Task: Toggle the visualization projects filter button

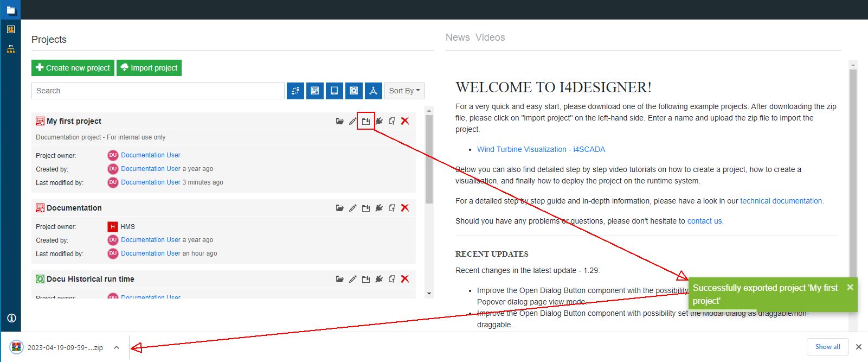Action: (x=315, y=91)
